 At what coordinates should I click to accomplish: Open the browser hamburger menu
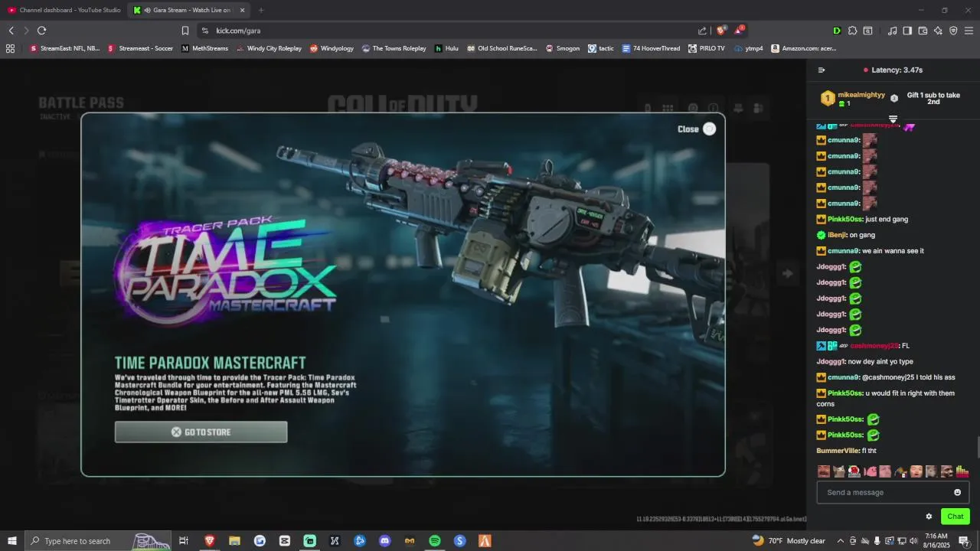point(969,31)
